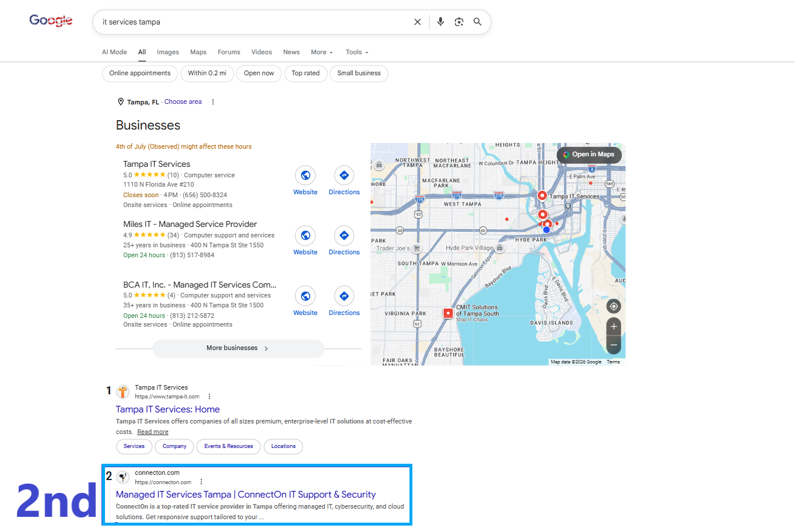Apply the Top rated filter chip
Image resolution: width=795 pixels, height=532 pixels.
point(306,73)
